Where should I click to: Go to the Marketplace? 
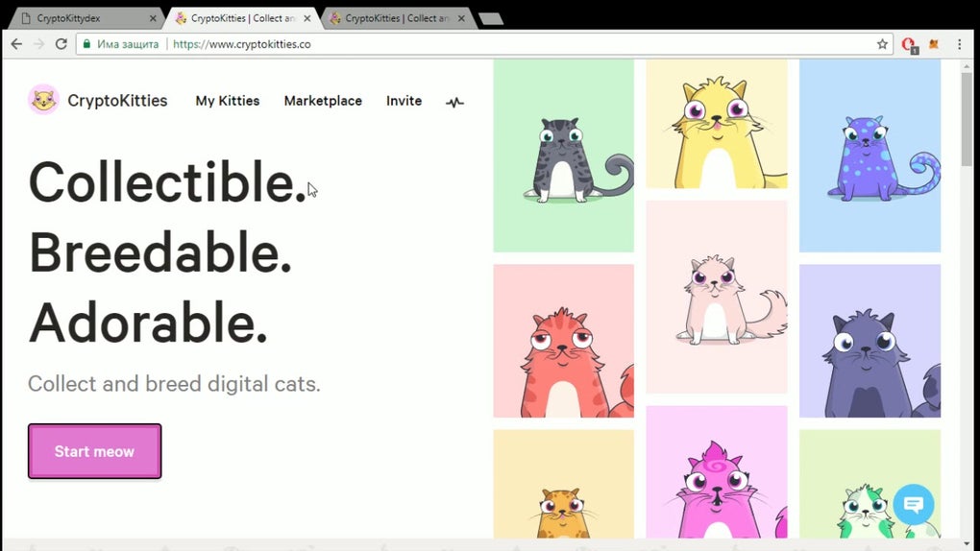323,101
